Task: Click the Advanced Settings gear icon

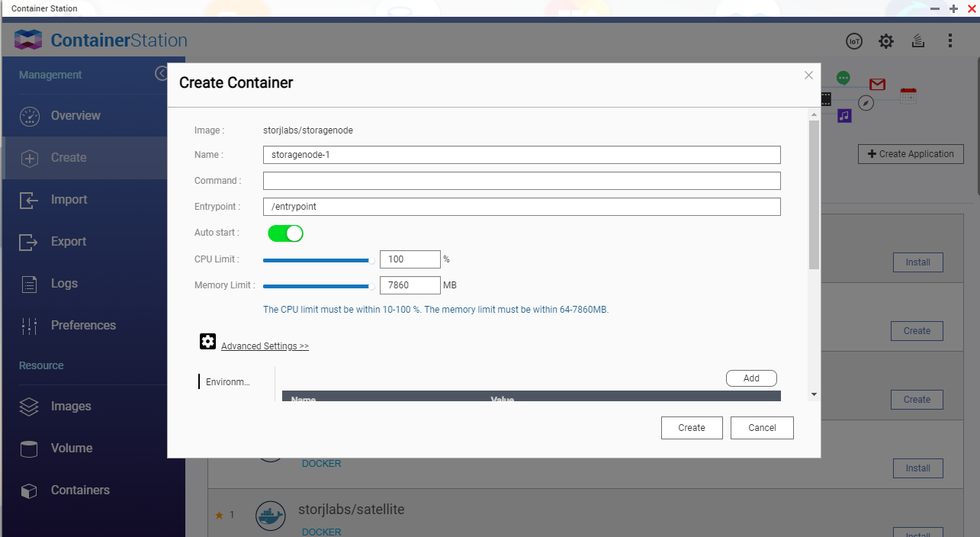Action: pyautogui.click(x=208, y=341)
